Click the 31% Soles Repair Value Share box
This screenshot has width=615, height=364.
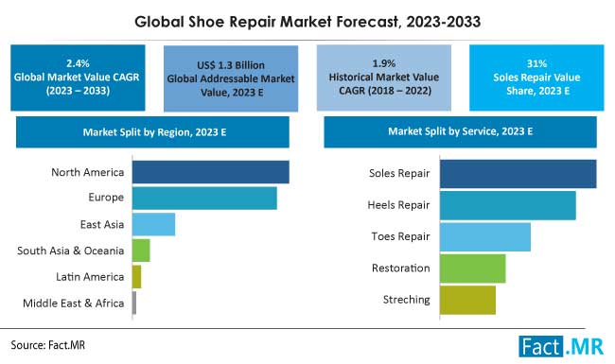coord(536,78)
